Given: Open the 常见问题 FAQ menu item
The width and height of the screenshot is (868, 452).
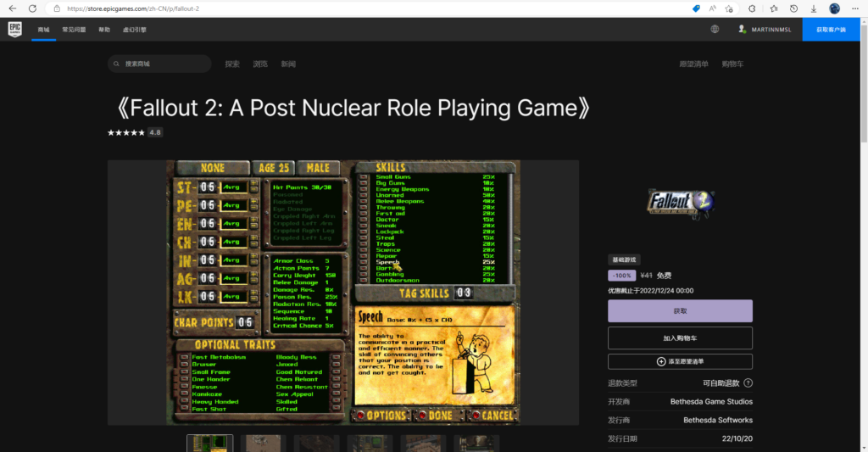Looking at the screenshot, I should tap(74, 29).
